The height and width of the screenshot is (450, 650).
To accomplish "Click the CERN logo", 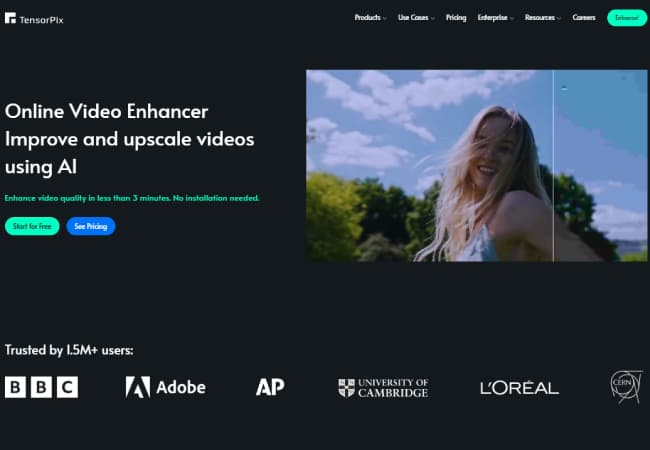I will pos(626,387).
